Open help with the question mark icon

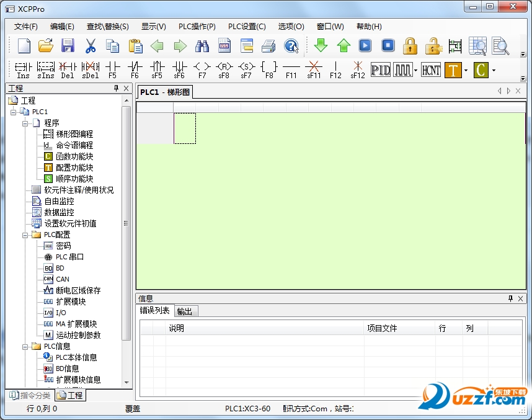coord(291,46)
